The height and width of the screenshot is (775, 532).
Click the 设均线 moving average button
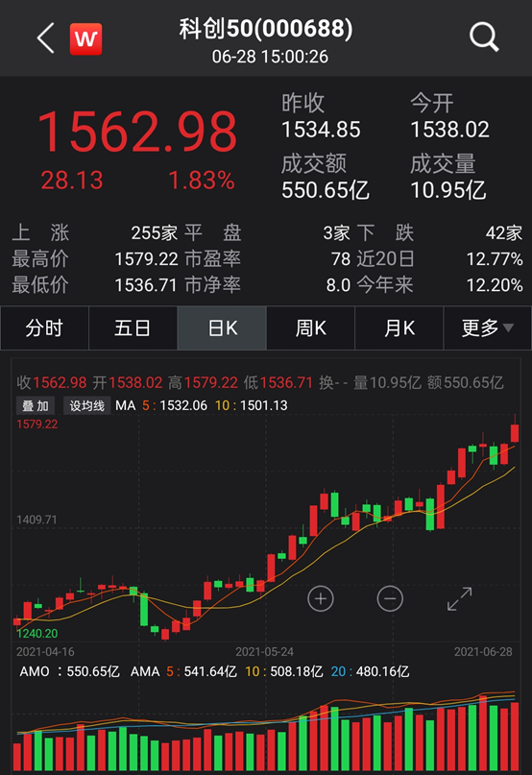coord(87,406)
